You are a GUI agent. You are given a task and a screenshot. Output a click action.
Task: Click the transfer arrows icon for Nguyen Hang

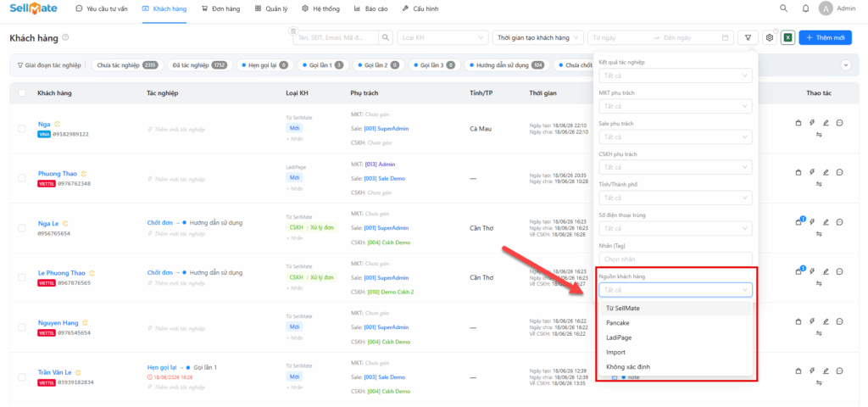coord(820,333)
